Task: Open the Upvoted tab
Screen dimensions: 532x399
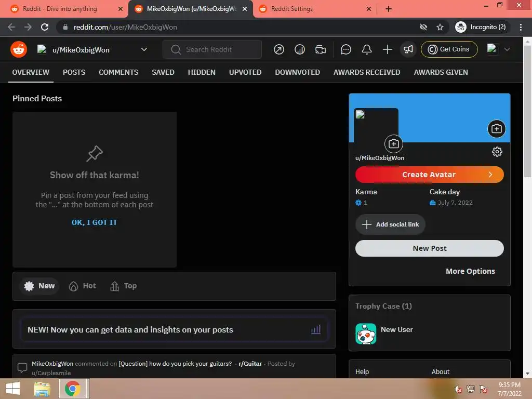Action: pos(245,72)
